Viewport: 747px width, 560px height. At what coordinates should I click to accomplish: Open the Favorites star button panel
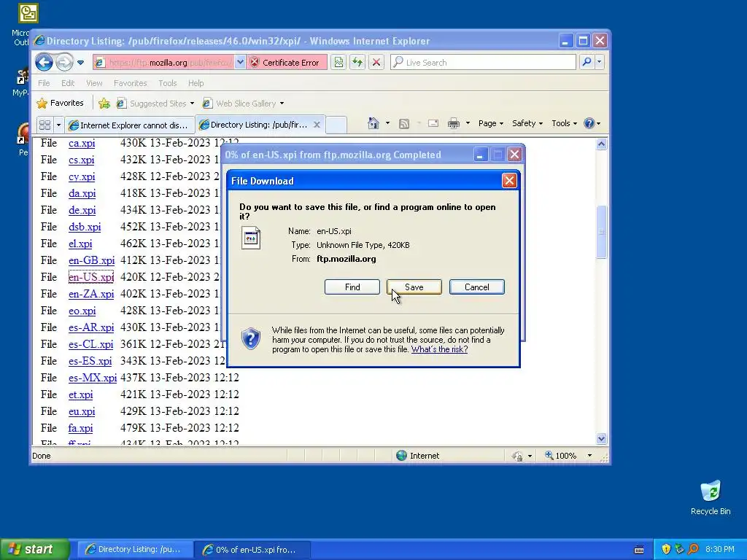(x=60, y=103)
